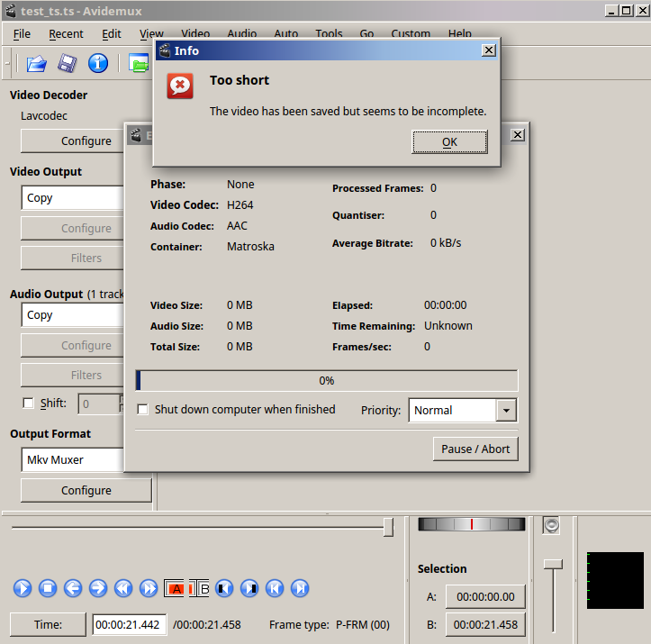Image resolution: width=651 pixels, height=644 pixels.
Task: Click the current time input field
Action: 130,624
